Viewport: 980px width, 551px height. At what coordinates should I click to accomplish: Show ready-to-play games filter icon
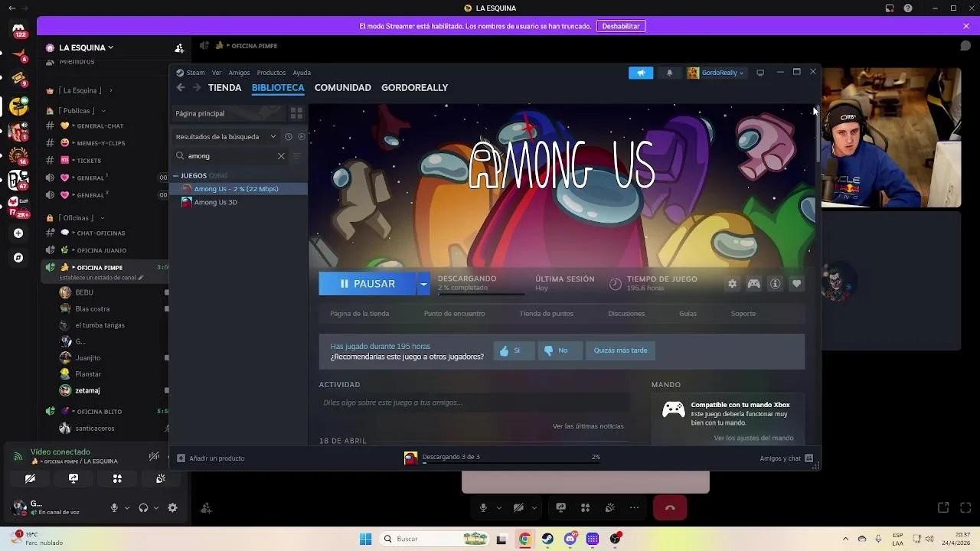tap(302, 136)
